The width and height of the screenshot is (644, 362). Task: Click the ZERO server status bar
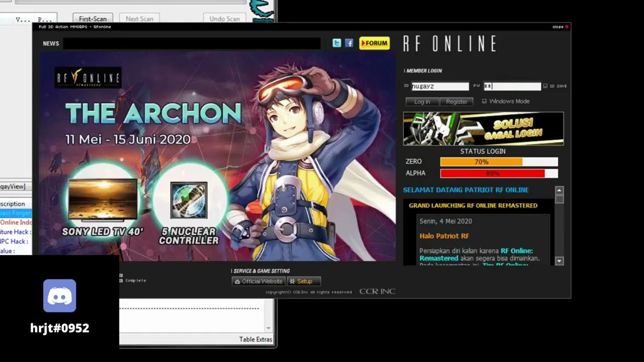499,162
